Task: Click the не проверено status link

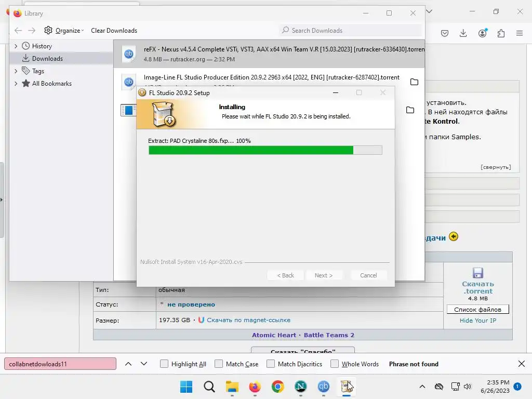Action: (x=191, y=304)
